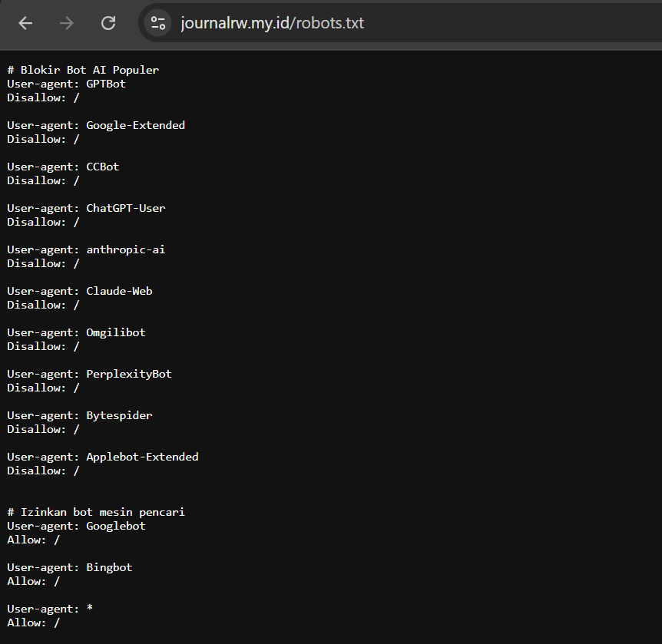The image size is (662, 644).
Task: Click the Forward navigation arrow
Action: tap(67, 23)
